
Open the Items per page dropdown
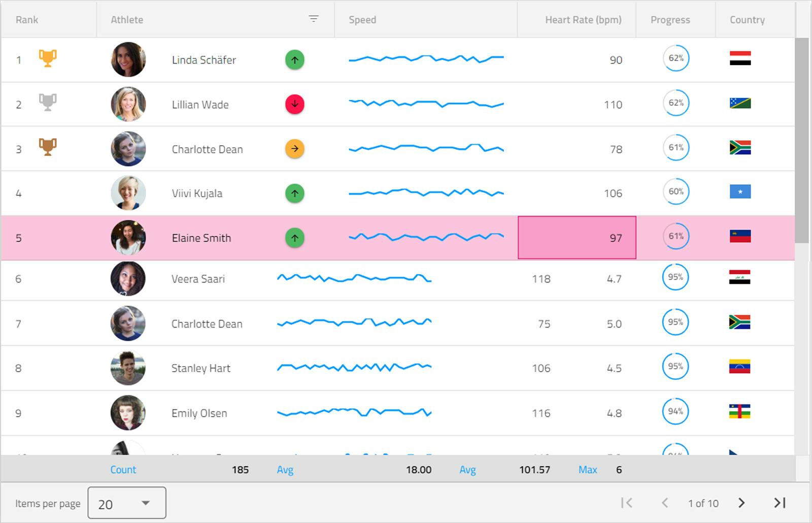coord(126,503)
